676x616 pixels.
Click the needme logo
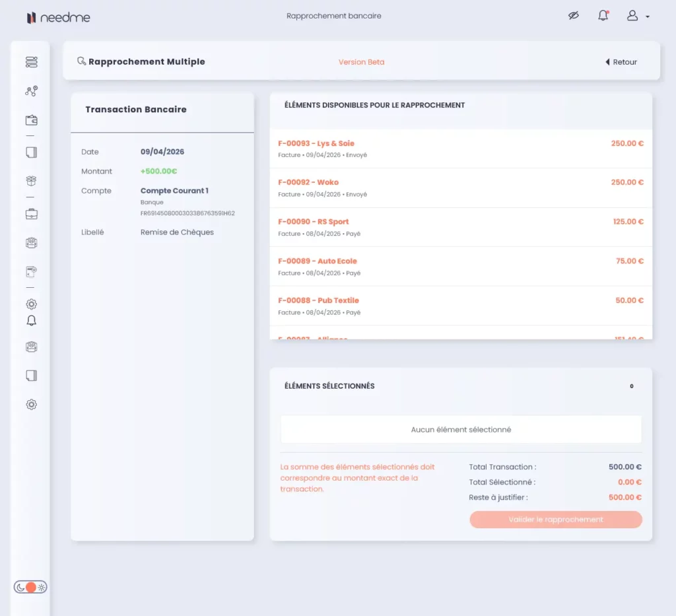click(x=58, y=18)
